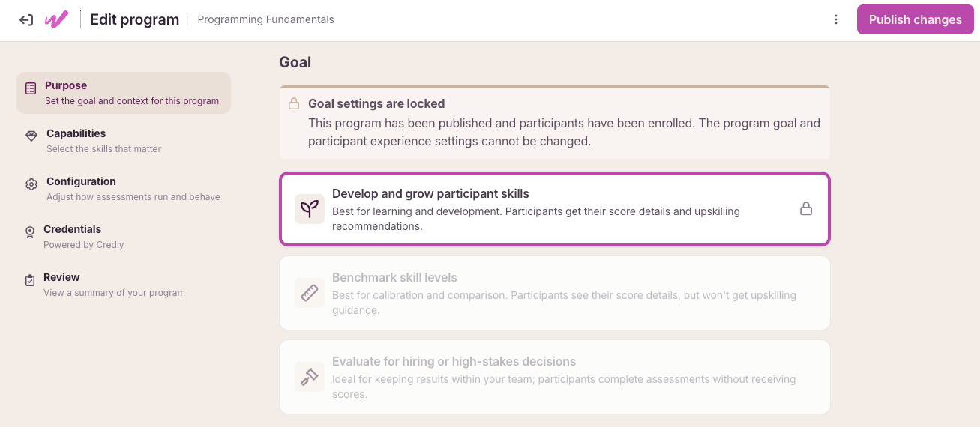Click the Purpose checklist icon in sidebar

31,88
